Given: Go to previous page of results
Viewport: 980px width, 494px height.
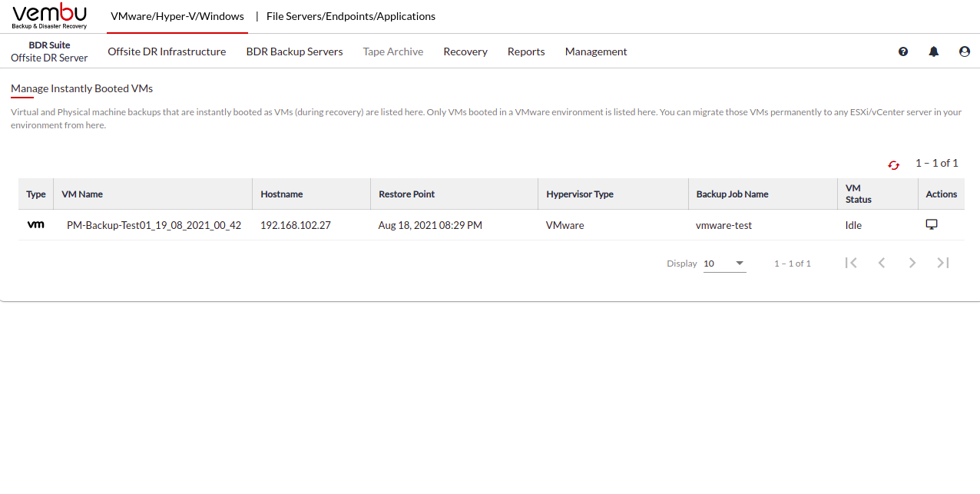Looking at the screenshot, I should tap(882, 263).
